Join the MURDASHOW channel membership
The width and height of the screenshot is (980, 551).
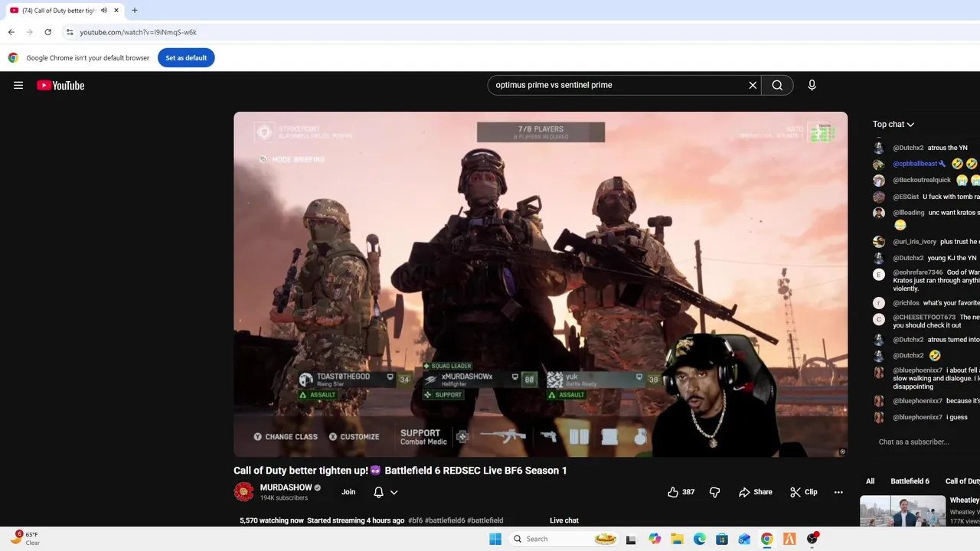click(x=348, y=492)
